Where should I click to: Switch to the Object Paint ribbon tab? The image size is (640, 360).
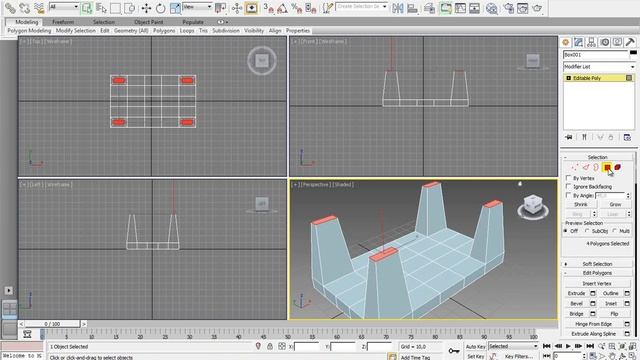(x=149, y=22)
